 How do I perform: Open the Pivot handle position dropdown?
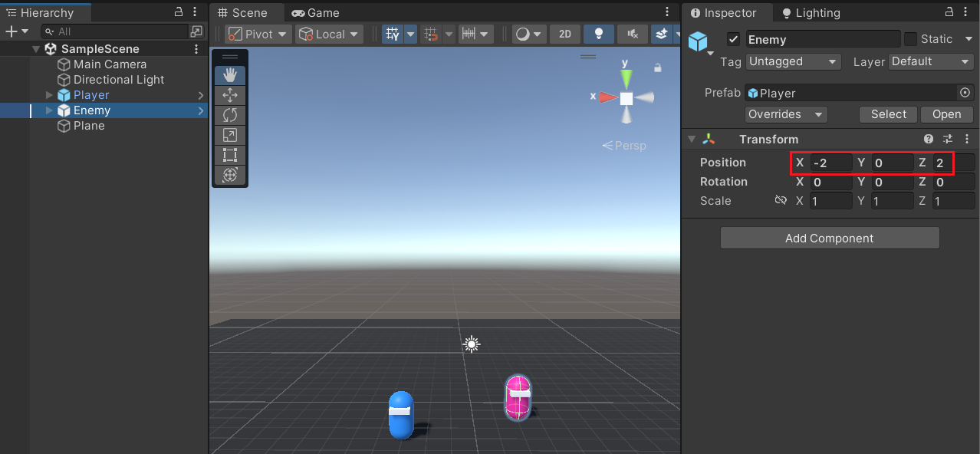(258, 35)
